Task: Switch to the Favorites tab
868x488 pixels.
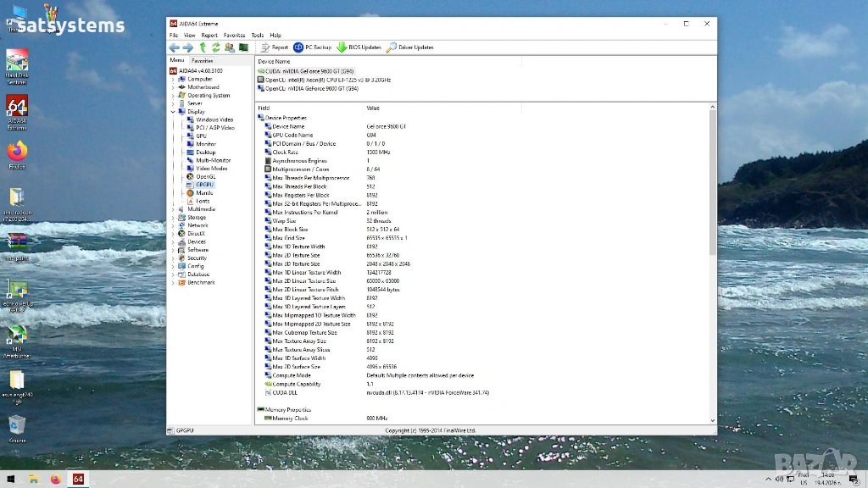Action: click(x=202, y=61)
